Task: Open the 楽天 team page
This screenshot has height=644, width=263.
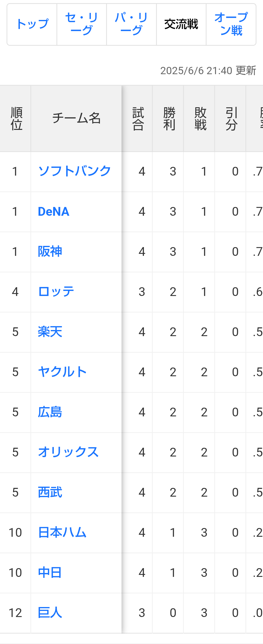Action: [x=50, y=332]
